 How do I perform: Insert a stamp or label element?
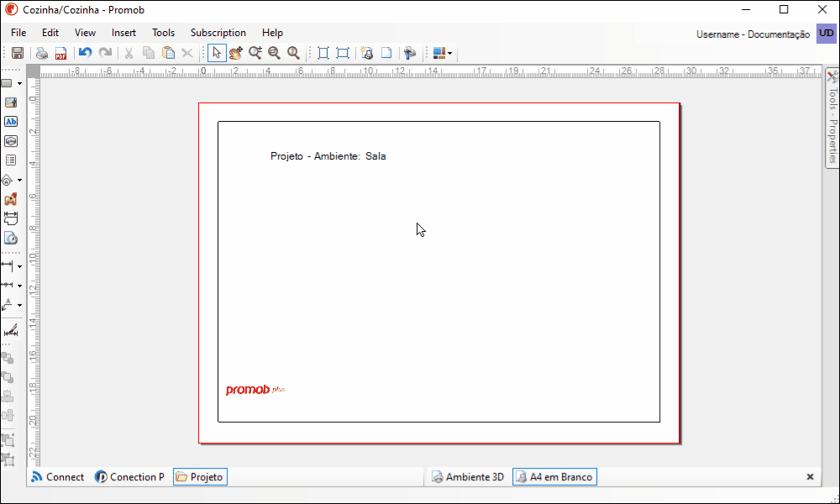(11, 141)
